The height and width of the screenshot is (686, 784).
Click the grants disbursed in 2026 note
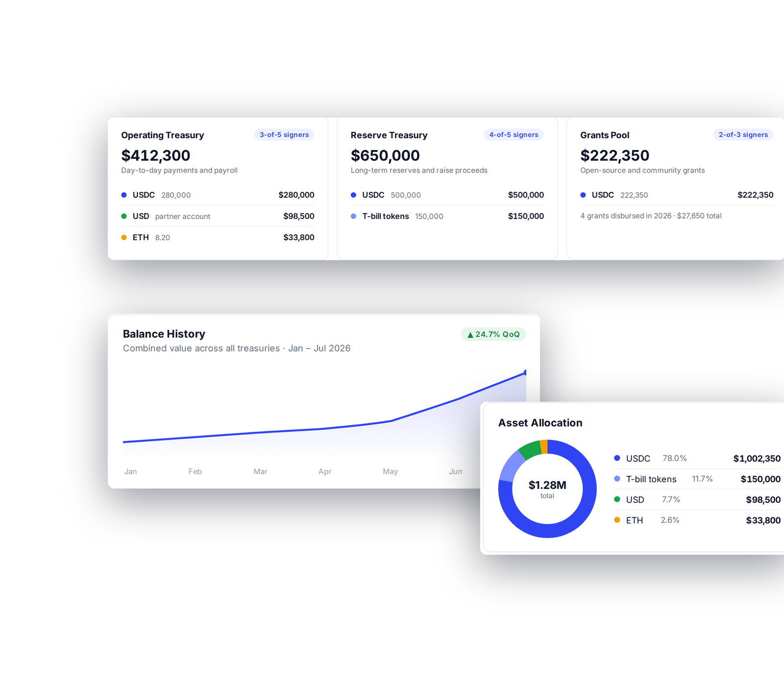click(651, 216)
